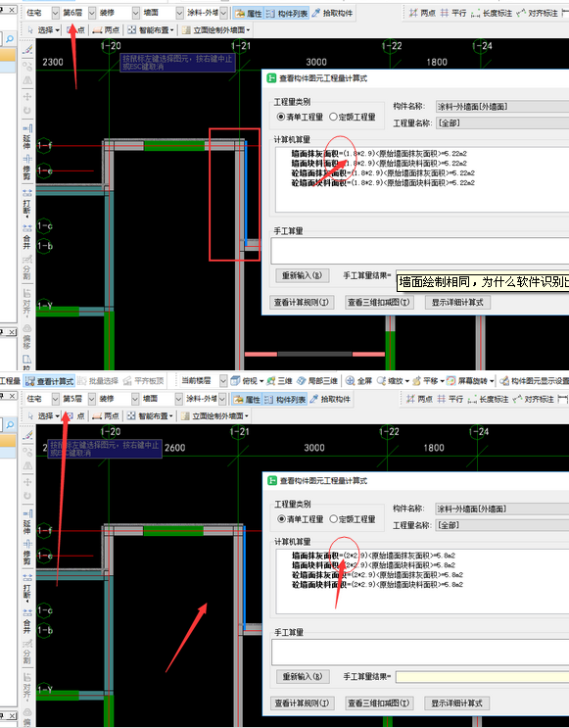
Task: Click the 手工算量 text box, 5.22m2 dialog
Action: (x=420, y=251)
